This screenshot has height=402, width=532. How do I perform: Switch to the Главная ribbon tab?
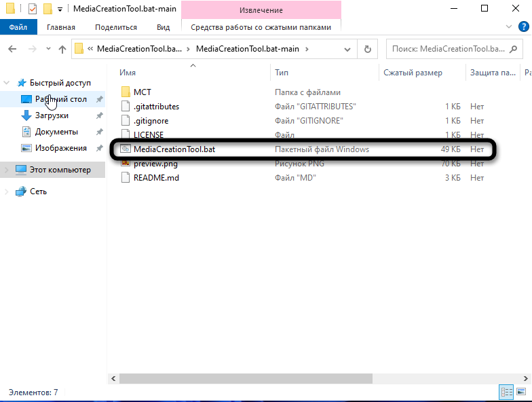click(61, 27)
